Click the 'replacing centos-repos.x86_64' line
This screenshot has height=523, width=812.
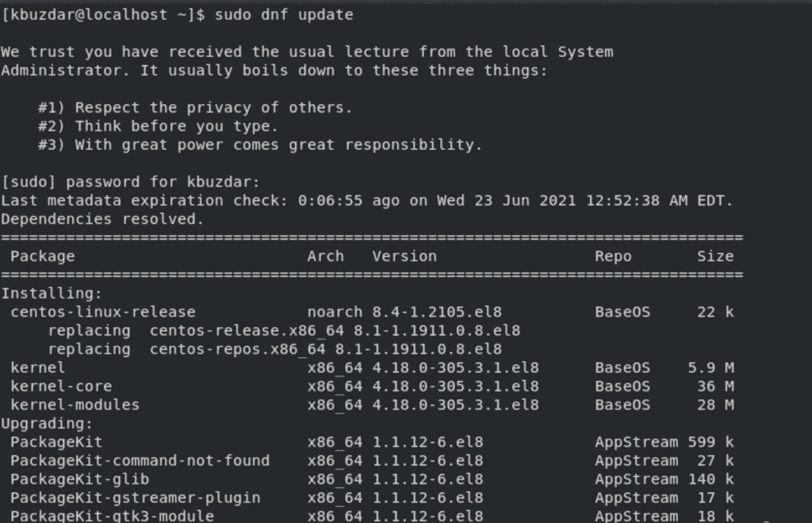point(275,349)
